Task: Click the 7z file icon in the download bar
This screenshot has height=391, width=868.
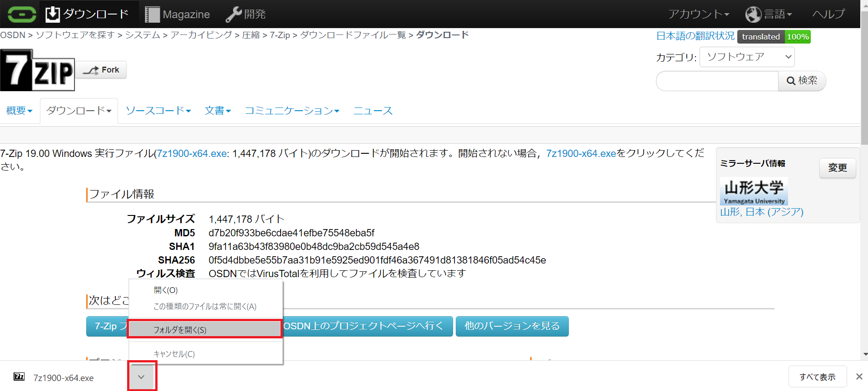Action: (19, 376)
